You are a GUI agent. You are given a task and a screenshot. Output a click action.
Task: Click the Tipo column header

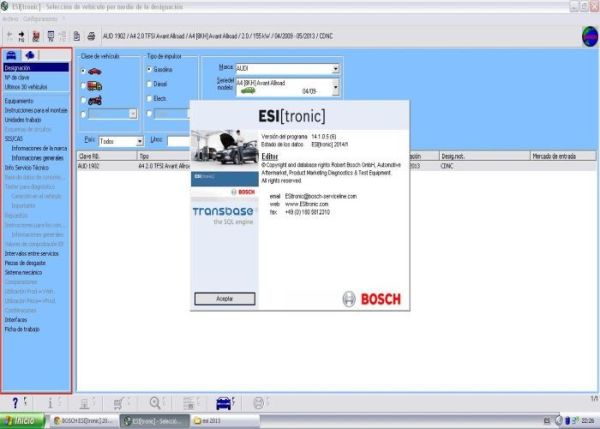(163, 156)
